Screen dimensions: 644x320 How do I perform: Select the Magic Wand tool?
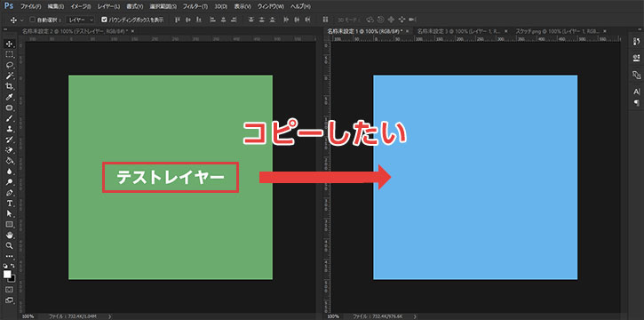pyautogui.click(x=10, y=76)
